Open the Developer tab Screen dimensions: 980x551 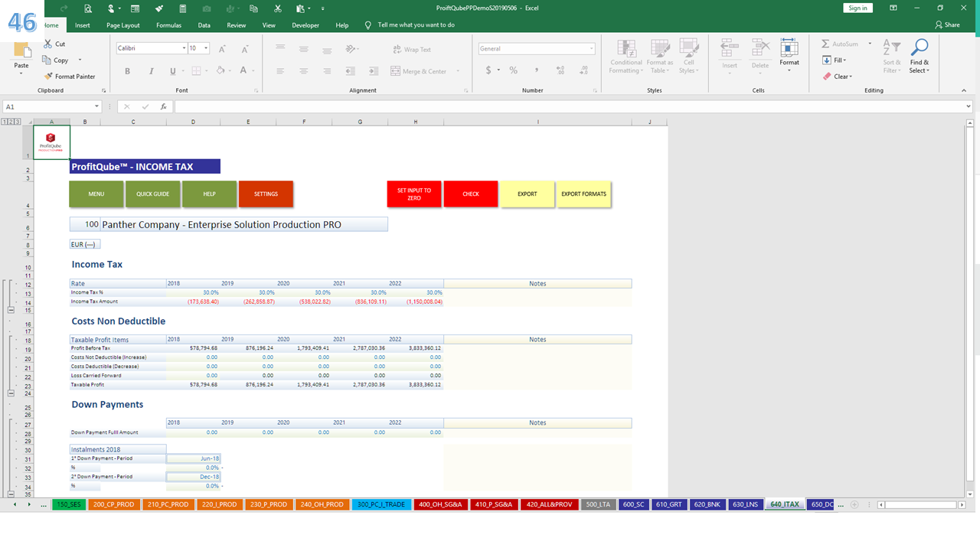coord(305,25)
